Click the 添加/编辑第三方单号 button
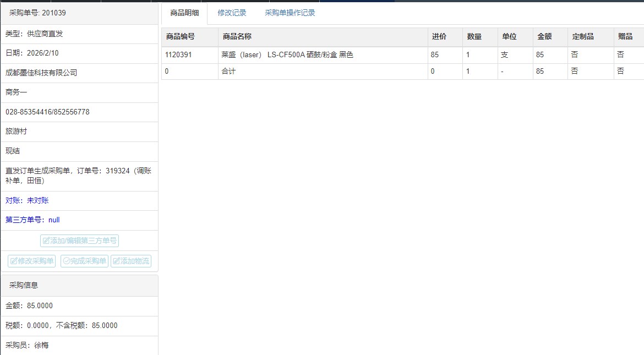The image size is (644, 355). click(x=79, y=241)
